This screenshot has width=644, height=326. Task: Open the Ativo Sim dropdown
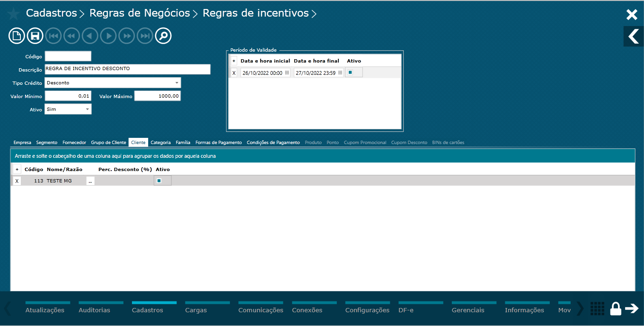tap(88, 109)
